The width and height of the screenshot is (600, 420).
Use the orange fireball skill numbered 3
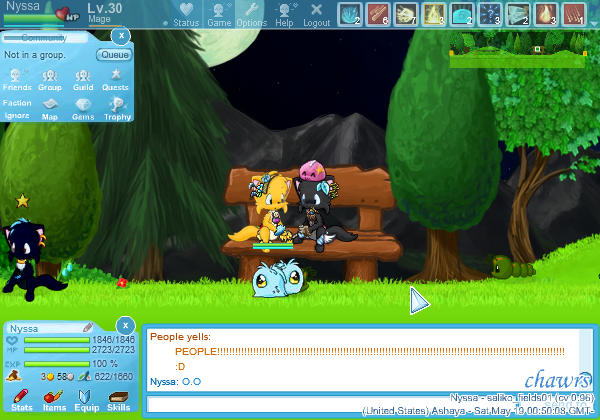pyautogui.click(x=546, y=14)
